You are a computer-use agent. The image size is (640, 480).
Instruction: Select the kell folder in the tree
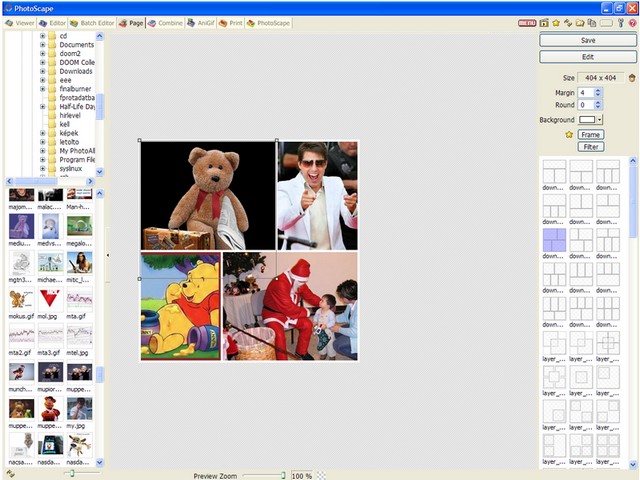[x=64, y=124]
